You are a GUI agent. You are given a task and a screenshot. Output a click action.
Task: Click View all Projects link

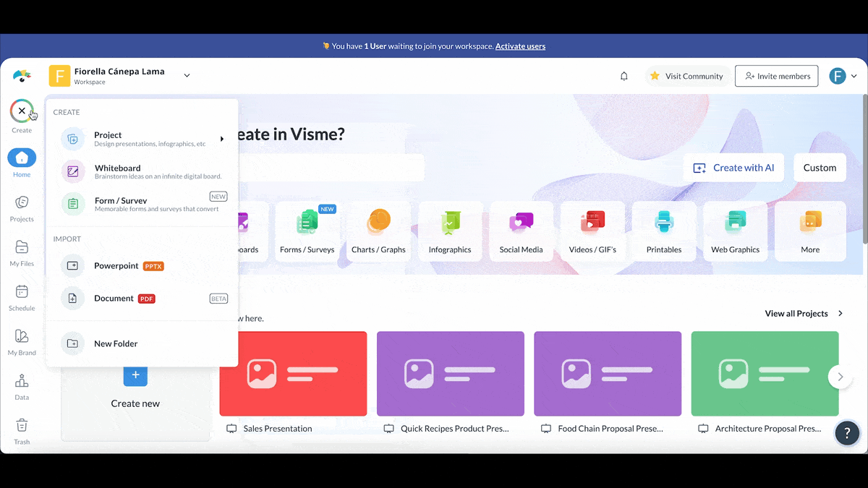(x=796, y=314)
